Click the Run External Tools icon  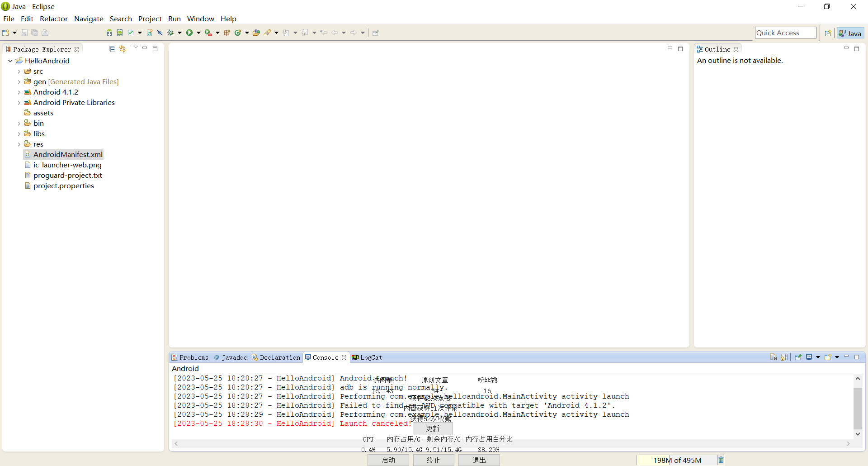[x=208, y=33]
